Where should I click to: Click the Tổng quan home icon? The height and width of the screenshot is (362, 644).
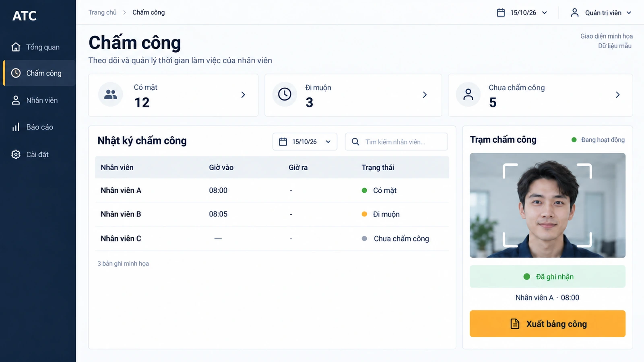16,47
